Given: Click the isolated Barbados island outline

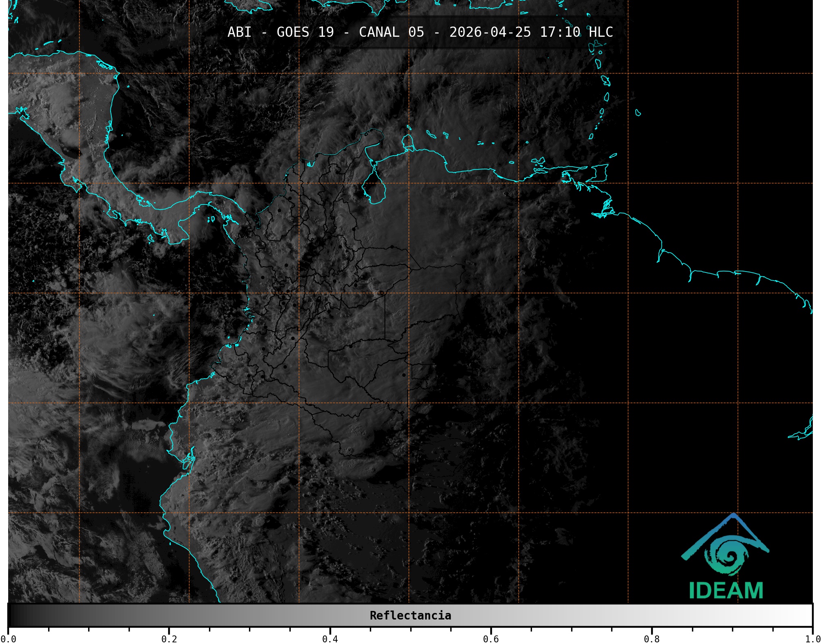Looking at the screenshot, I should (638, 113).
